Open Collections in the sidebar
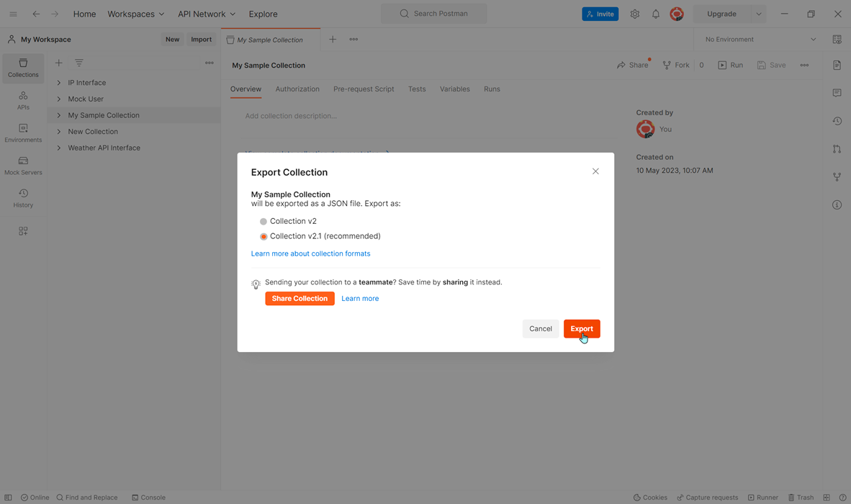The height and width of the screenshot is (504, 851). click(x=23, y=68)
